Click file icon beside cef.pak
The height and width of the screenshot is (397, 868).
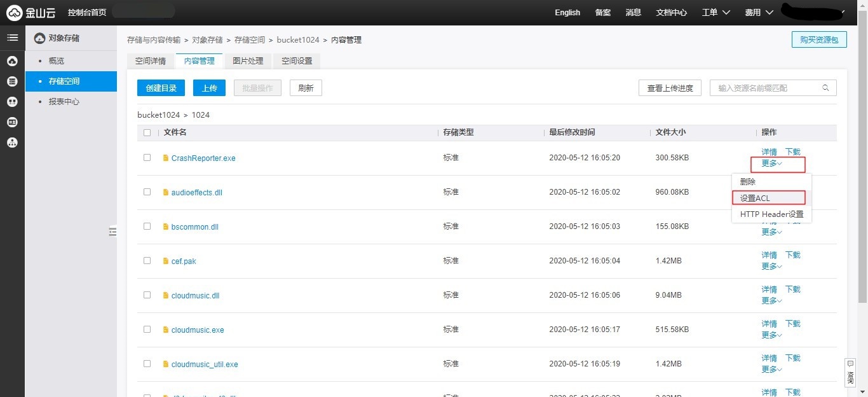coord(166,261)
